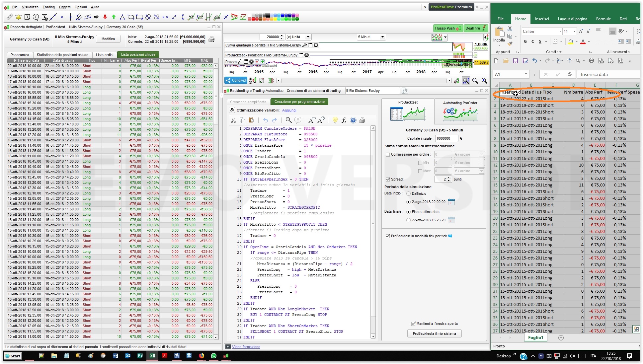
Task: Open the 5 Minuti timeframe dropdown
Action: coord(382,37)
